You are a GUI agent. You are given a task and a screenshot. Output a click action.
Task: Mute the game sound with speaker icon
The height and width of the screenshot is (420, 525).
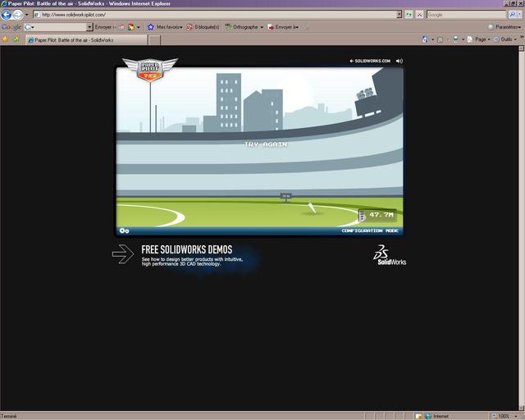399,61
